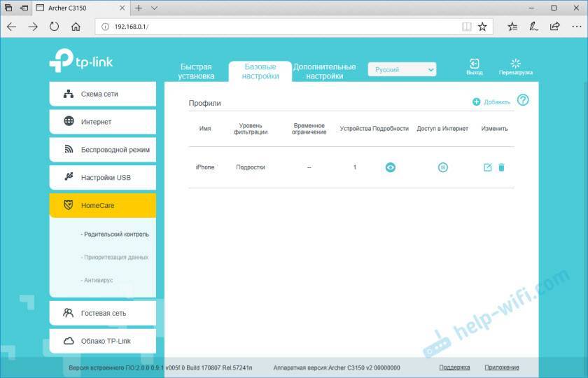Open Интернет menu item

pyautogui.click(x=103, y=122)
